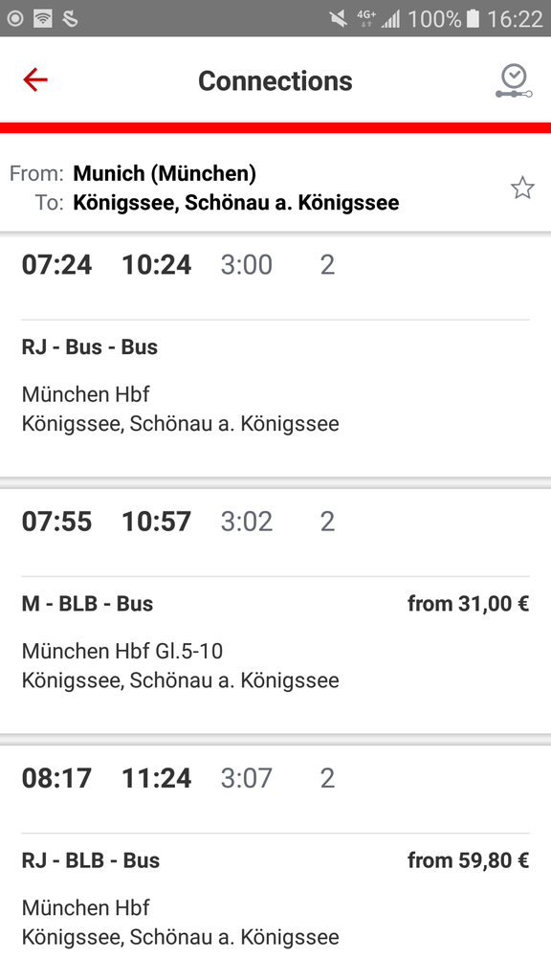Tap the From field Munich (München)
Screen dimensions: 551x980
click(x=165, y=173)
